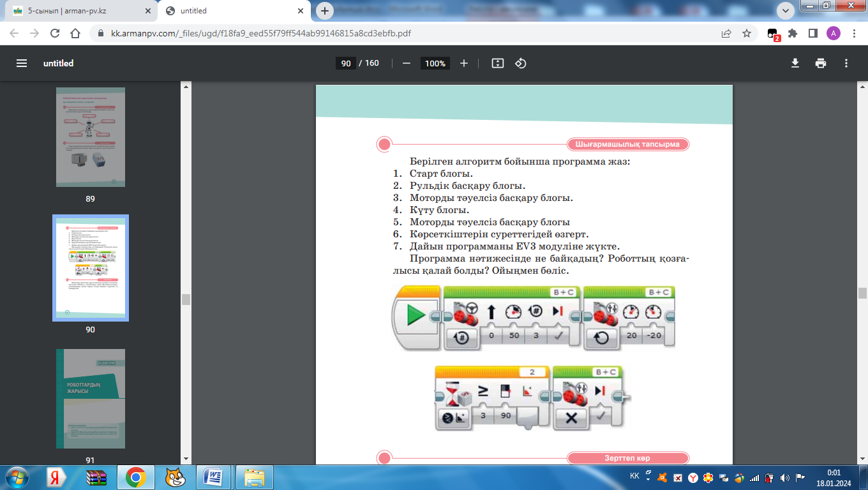The width and height of the screenshot is (868, 490).
Task: Open Avast antivirus tray icon
Action: click(x=663, y=477)
